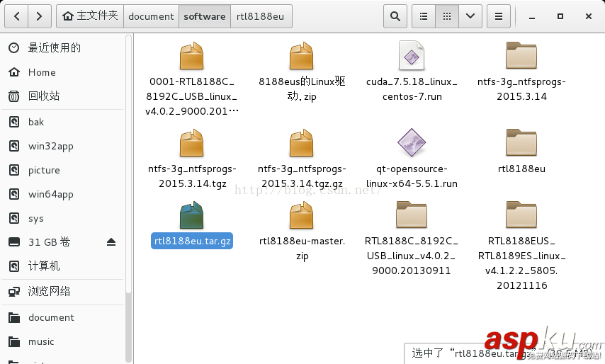Viewport: 605px width, 364px height.
Task: Open Computer in the sidebar
Action: click(64, 266)
